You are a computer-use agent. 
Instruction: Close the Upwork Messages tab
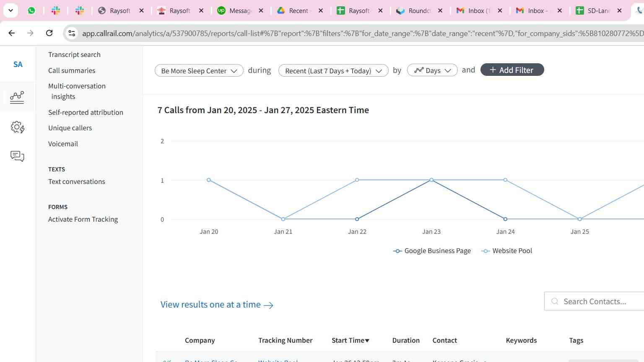[x=261, y=10]
